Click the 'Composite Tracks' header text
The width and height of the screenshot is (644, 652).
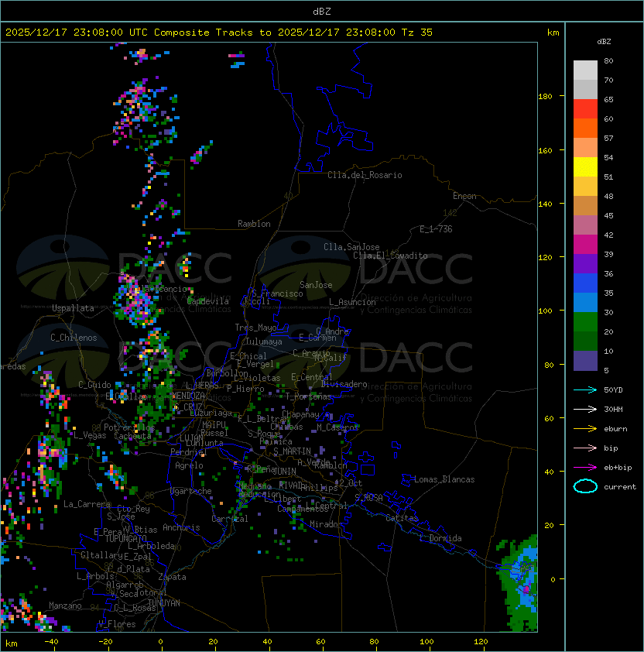[204, 33]
